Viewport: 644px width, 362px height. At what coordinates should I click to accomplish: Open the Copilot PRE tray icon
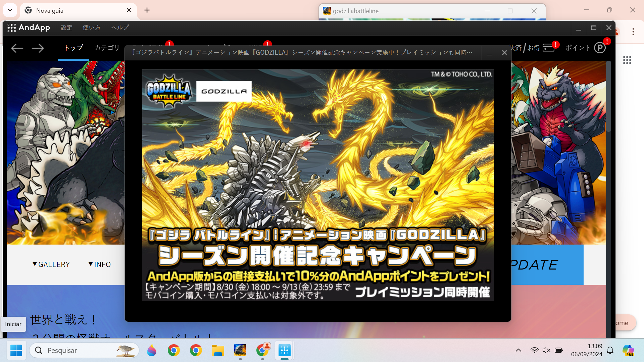point(628,351)
